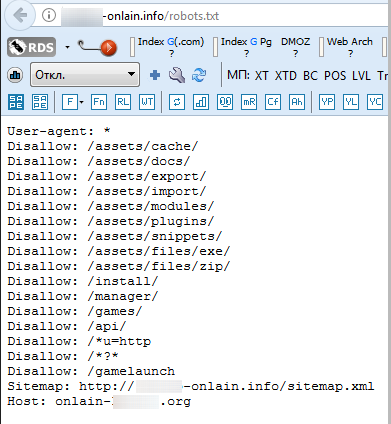Expand the Откл. dropdown list

pos(85,75)
